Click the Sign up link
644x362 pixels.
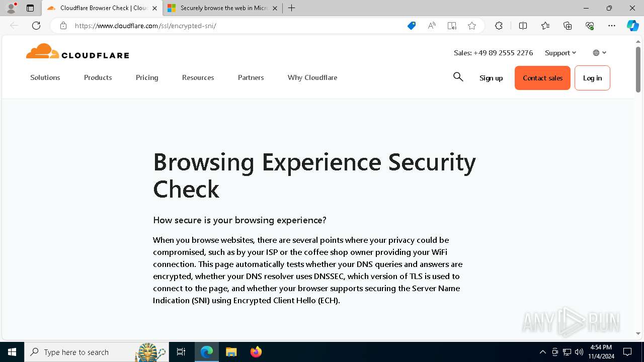[491, 78]
